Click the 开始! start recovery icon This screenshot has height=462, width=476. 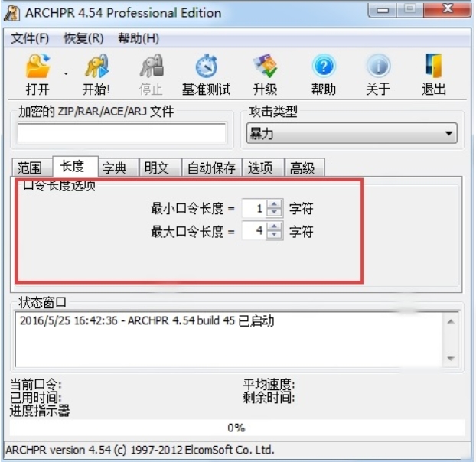click(96, 66)
